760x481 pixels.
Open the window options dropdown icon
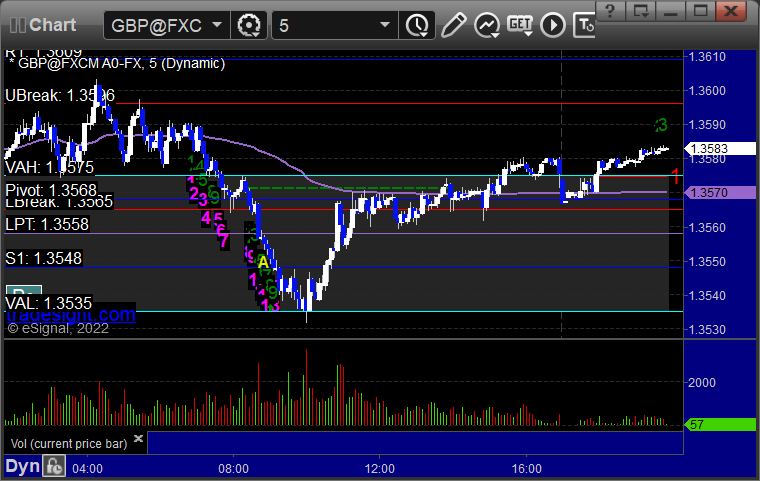640,11
